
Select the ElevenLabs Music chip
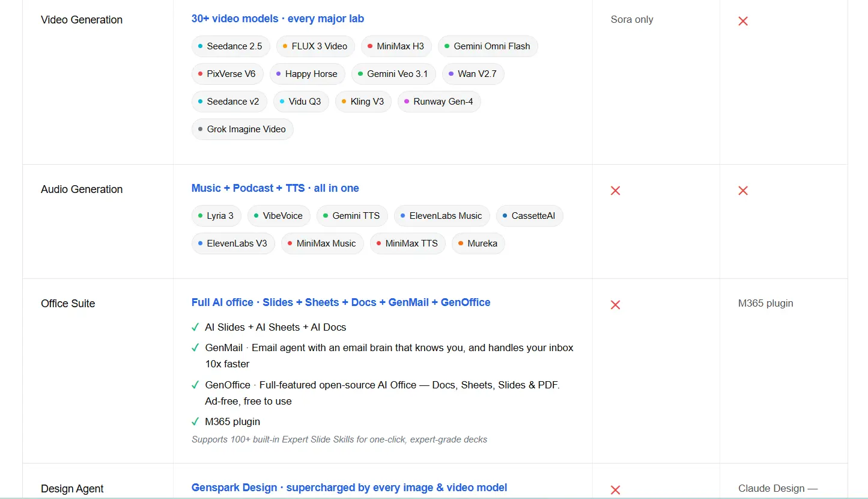pos(442,216)
